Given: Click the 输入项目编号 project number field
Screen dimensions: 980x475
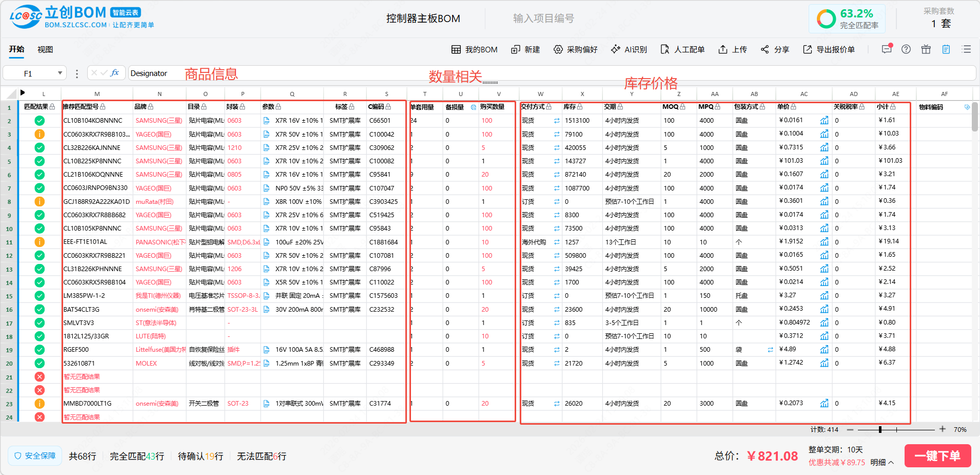Looking at the screenshot, I should tap(543, 18).
